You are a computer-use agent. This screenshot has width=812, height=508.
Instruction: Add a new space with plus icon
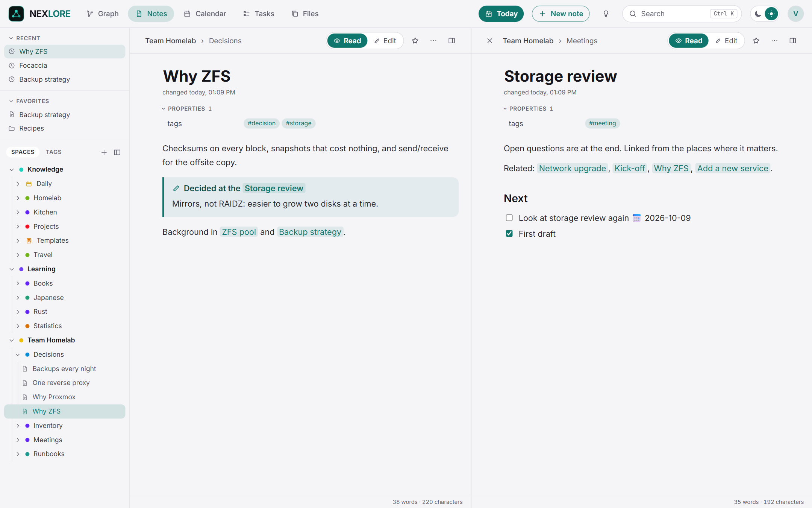click(104, 152)
